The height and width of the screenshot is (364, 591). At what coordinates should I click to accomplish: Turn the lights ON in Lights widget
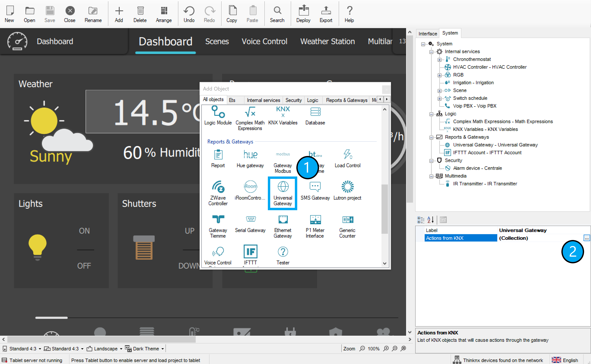click(x=84, y=231)
